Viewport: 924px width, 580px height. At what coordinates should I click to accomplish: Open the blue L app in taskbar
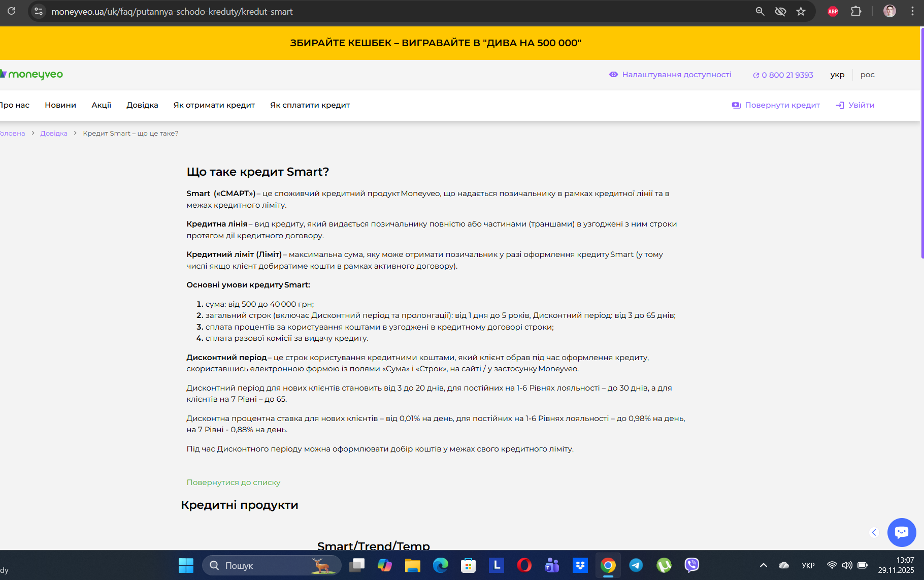[x=497, y=565]
